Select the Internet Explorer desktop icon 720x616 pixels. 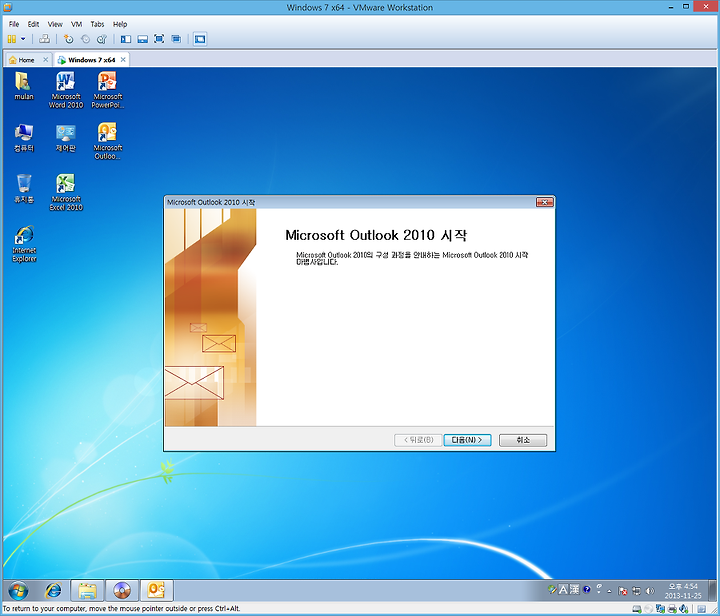(24, 244)
